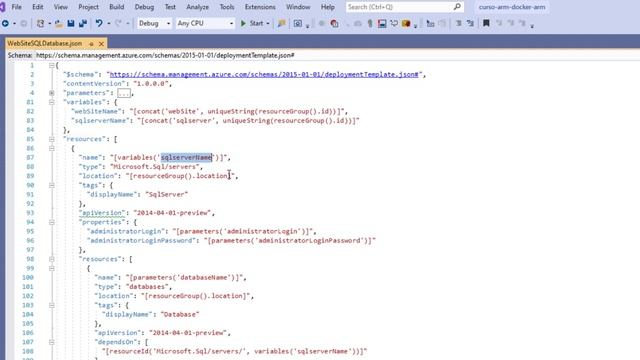Collapse the dependsOn array at line 107
Screen dimensions: 640x360
[52, 342]
